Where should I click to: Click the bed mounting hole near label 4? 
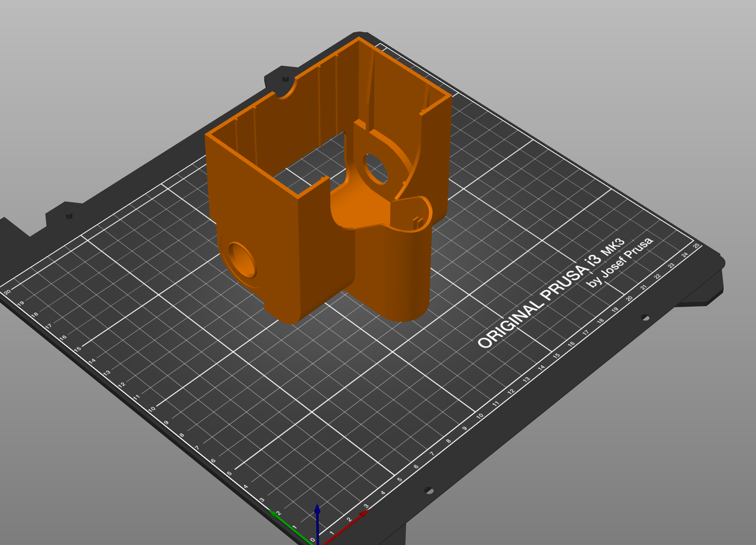pos(428,490)
